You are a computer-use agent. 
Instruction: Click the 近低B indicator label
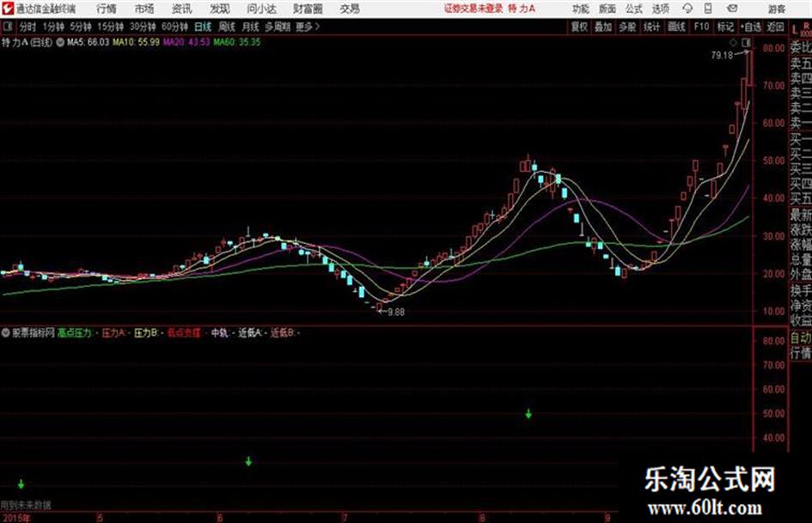(x=283, y=333)
